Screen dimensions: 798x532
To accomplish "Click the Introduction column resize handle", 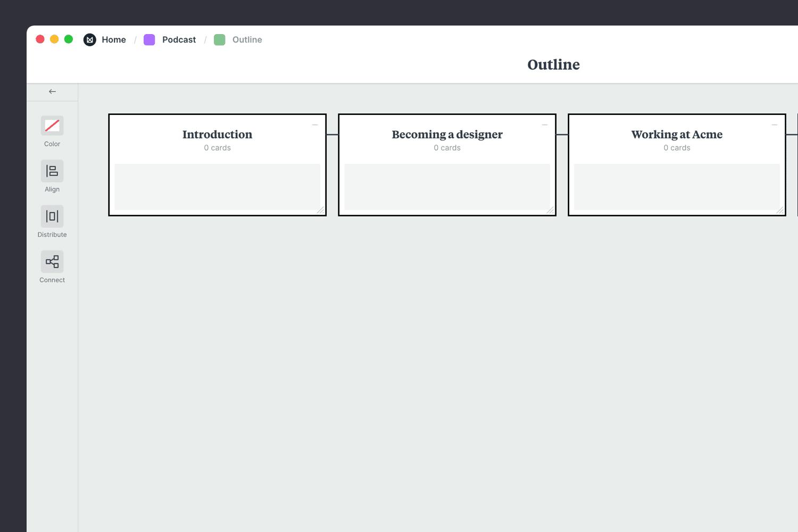I will [x=321, y=211].
